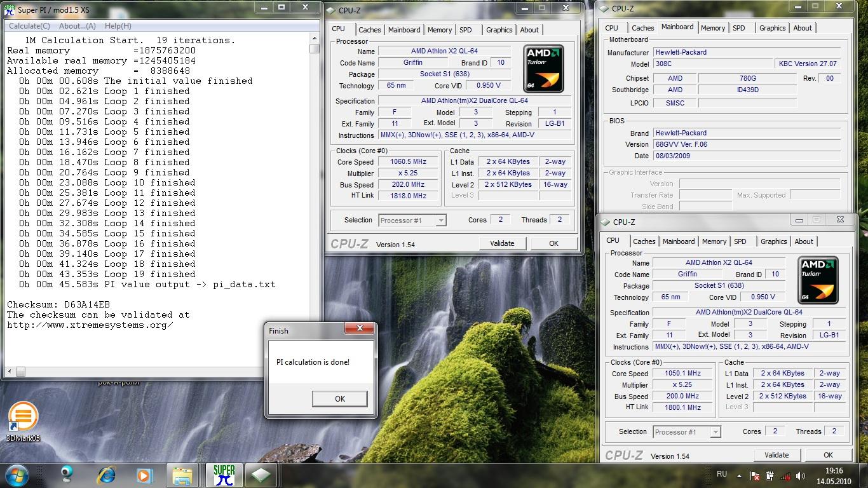Image resolution: width=868 pixels, height=488 pixels.
Task: Open the 3DMark05 desktop shortcut
Action: click(x=24, y=422)
